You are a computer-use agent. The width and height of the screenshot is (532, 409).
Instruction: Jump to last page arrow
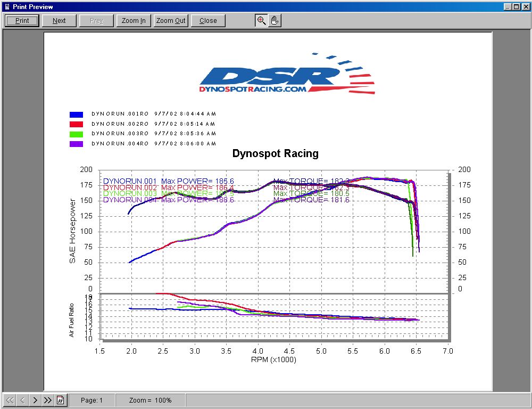pyautogui.click(x=47, y=400)
